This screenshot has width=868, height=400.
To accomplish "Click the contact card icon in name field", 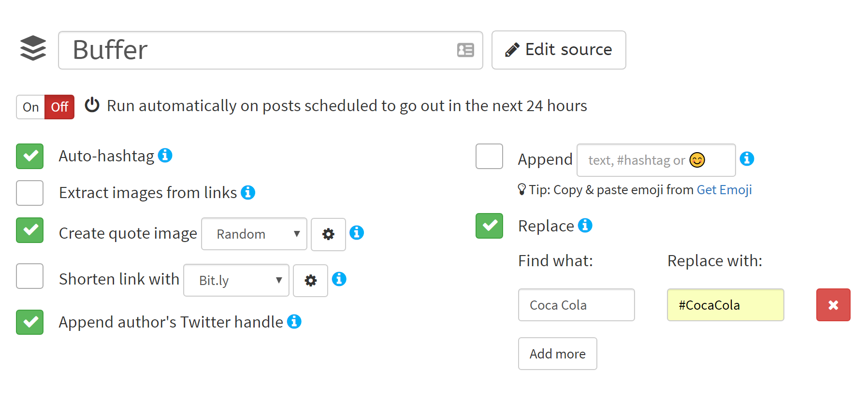I will tap(465, 50).
